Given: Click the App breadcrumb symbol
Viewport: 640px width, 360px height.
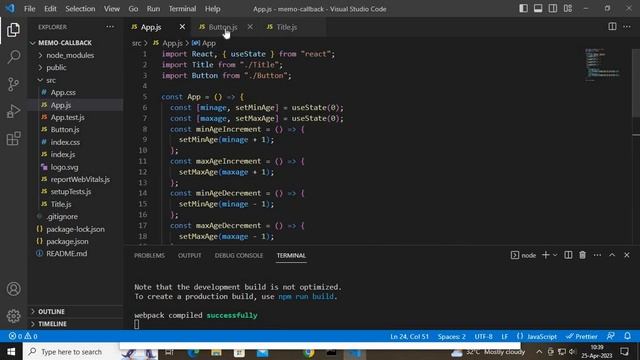Looking at the screenshot, I should click(x=204, y=43).
